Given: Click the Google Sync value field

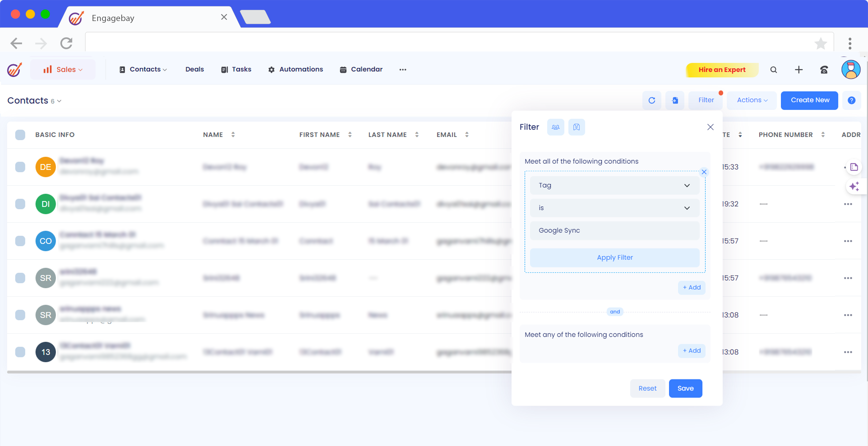Looking at the screenshot, I should [614, 231].
